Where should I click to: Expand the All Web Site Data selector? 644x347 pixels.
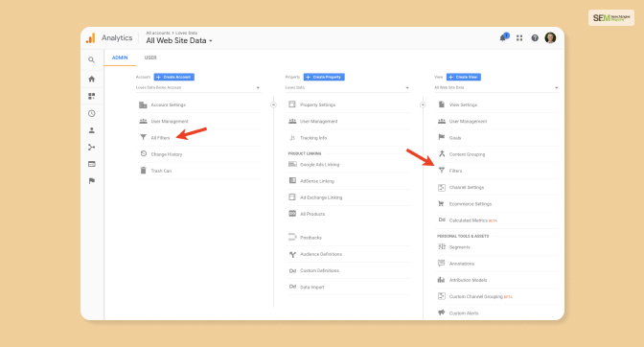click(179, 40)
